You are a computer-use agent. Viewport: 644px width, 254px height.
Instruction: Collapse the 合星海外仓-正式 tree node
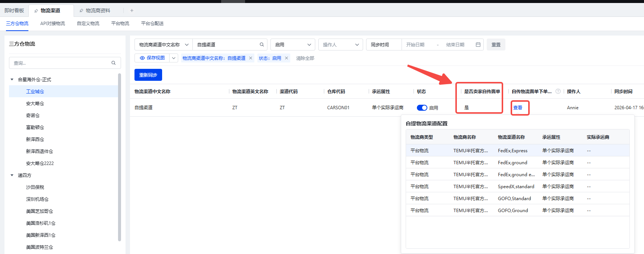(12, 80)
